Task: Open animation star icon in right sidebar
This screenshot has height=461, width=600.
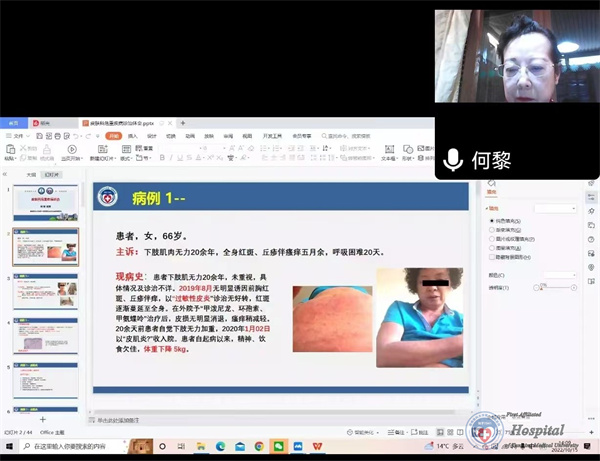Action: [591, 211]
